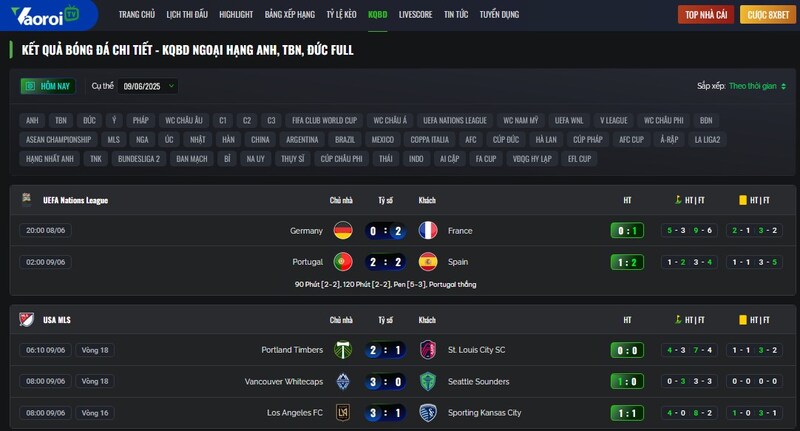Click the Germany flag icon
The image size is (800, 431).
point(343,231)
